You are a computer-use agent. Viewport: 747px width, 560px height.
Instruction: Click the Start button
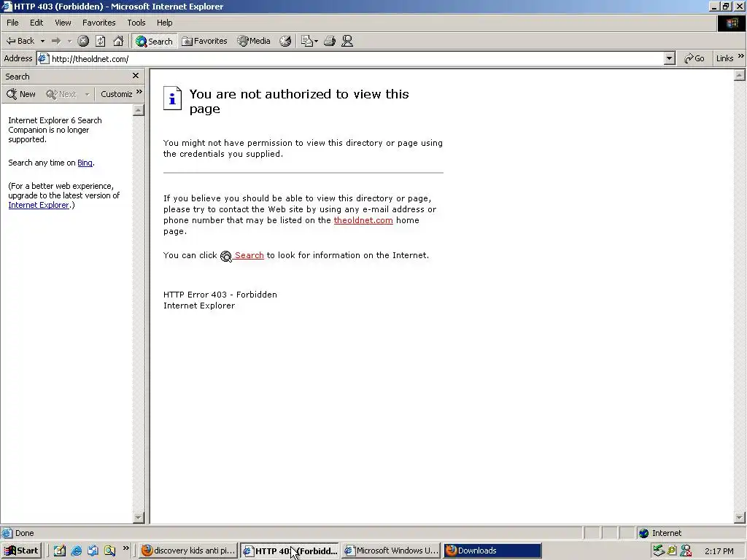21,551
